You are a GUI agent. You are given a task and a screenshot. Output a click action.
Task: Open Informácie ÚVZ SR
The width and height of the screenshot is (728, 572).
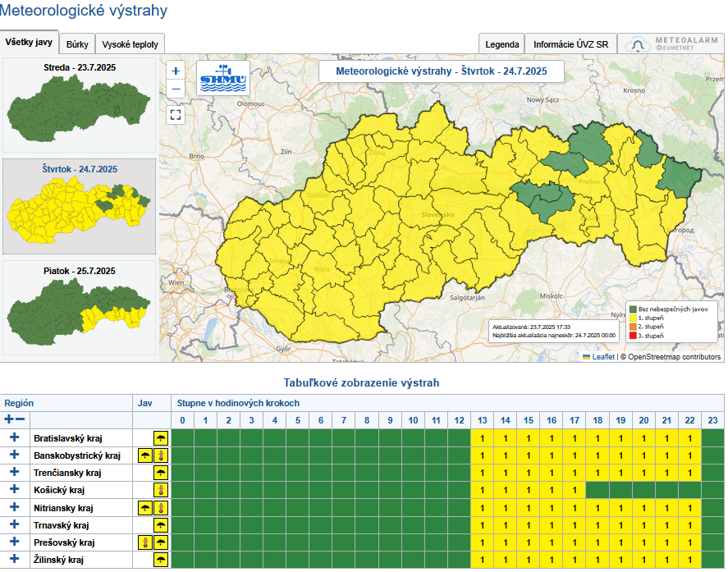[x=570, y=44]
